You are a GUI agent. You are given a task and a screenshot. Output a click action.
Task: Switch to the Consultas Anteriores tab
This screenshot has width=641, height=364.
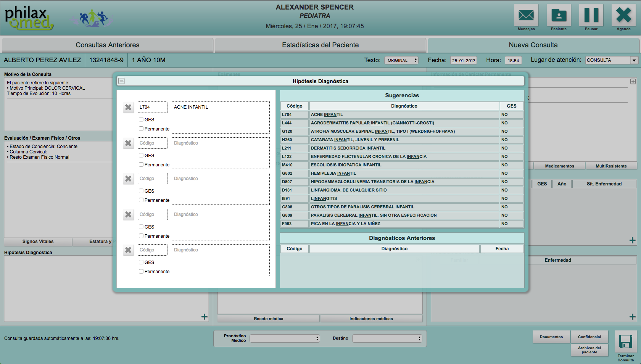click(x=108, y=45)
